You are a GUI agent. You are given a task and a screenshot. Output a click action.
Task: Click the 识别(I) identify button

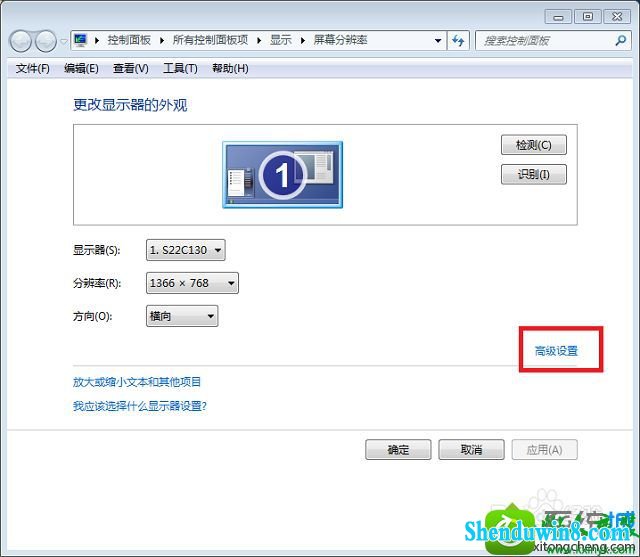[533, 174]
